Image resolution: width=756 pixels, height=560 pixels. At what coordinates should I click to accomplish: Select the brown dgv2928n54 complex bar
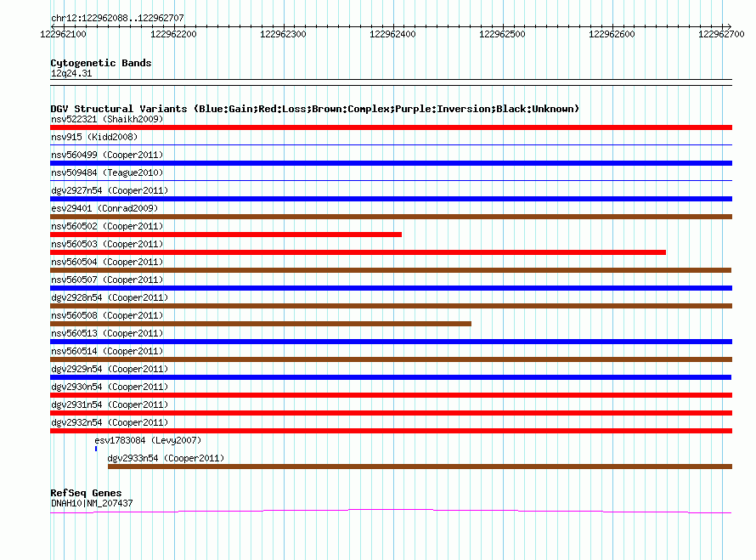coord(391,306)
